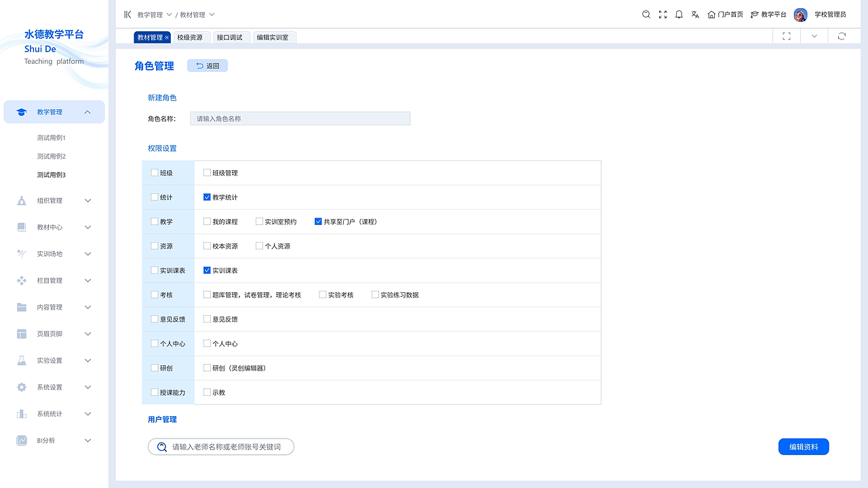Click the language switch icon

point(695,14)
